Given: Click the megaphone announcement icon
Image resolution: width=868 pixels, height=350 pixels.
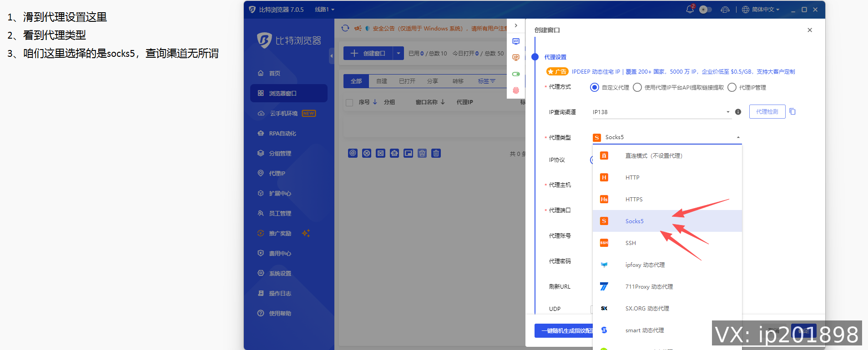Looking at the screenshot, I should coord(358,28).
